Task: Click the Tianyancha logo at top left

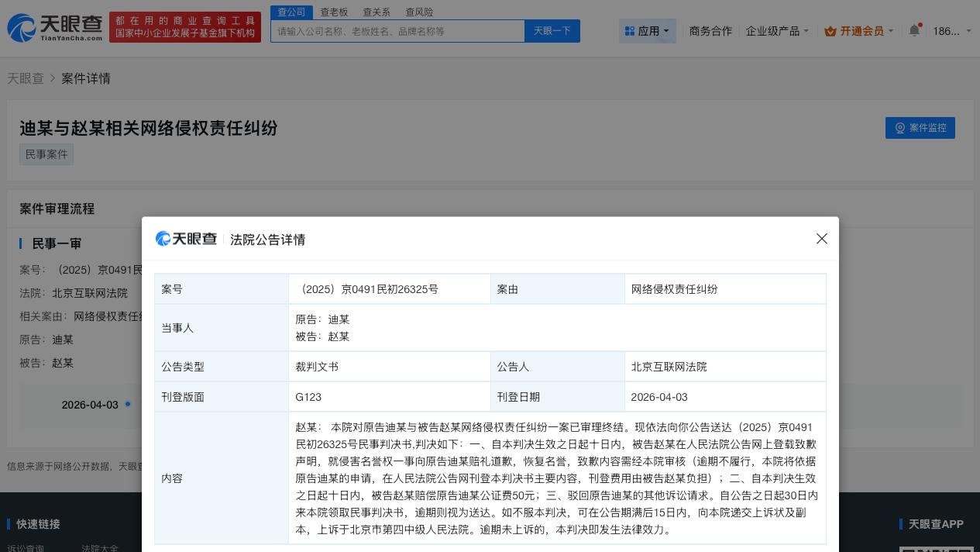Action: pyautogui.click(x=54, y=28)
